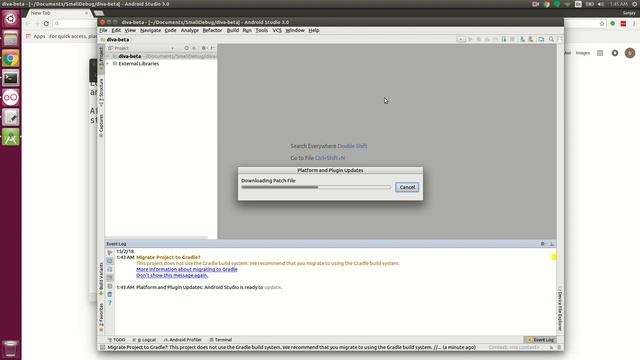Open the Logcat tool window tab
The width and height of the screenshot is (640, 360).
144,340
